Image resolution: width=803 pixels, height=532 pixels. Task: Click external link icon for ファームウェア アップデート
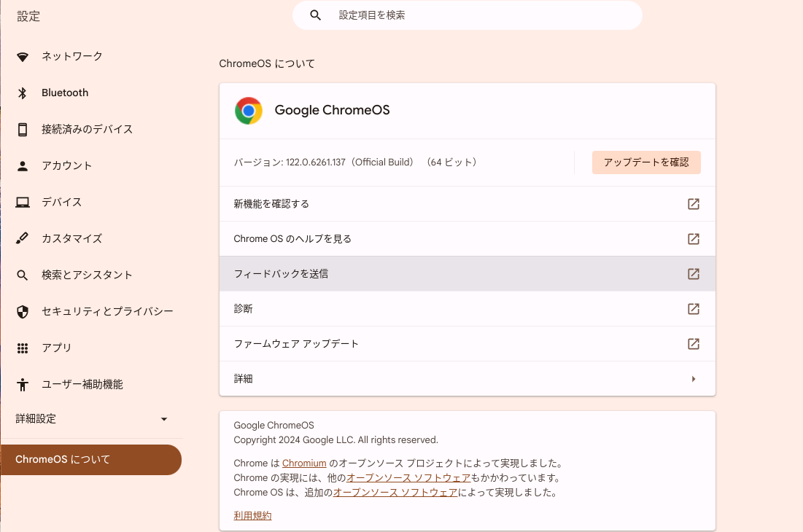(x=694, y=344)
